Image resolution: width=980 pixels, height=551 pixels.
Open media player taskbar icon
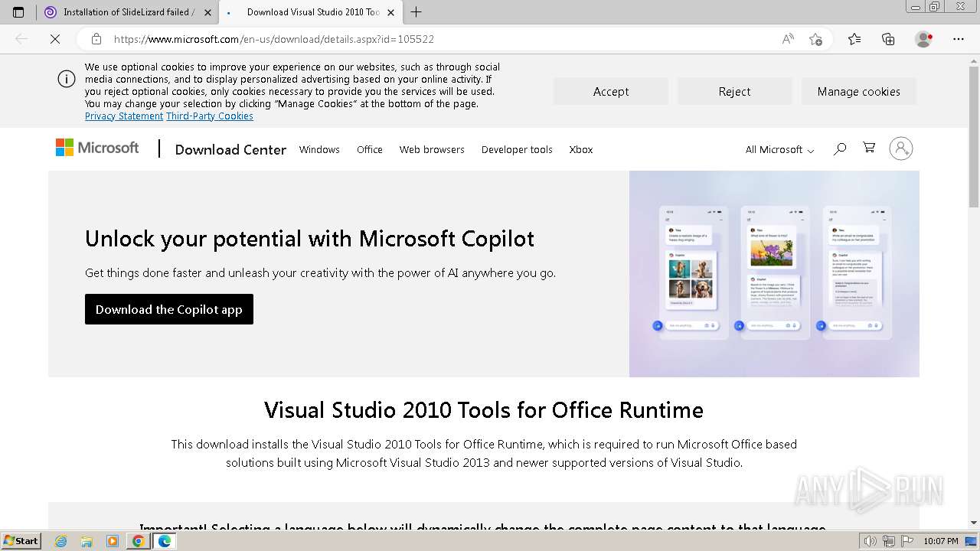click(113, 541)
